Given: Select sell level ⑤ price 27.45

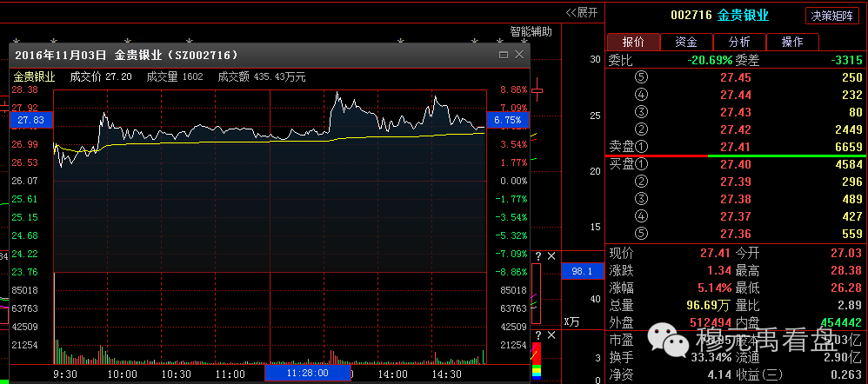Looking at the screenshot, I should click(736, 77).
